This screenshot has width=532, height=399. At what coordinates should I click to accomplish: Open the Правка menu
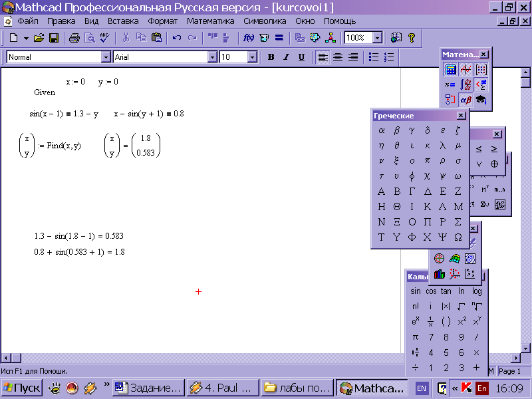61,21
